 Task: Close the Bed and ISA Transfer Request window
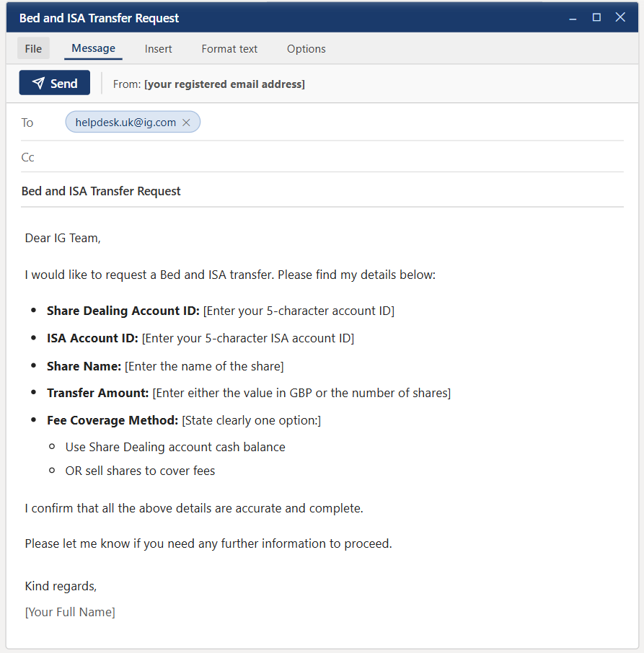[620, 18]
